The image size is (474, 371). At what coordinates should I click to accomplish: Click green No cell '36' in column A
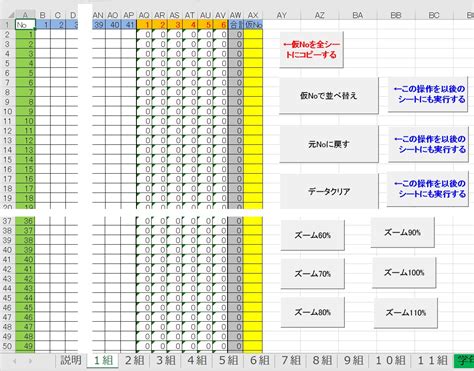(x=25, y=221)
